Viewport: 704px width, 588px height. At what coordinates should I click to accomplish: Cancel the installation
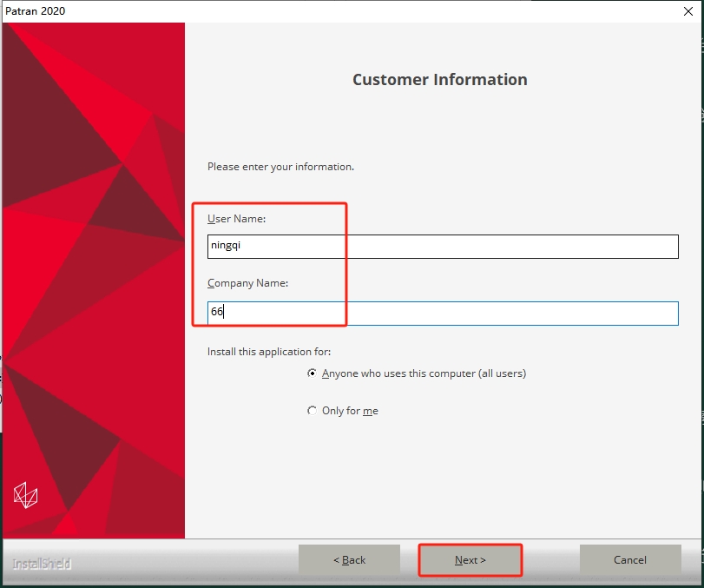pyautogui.click(x=629, y=560)
